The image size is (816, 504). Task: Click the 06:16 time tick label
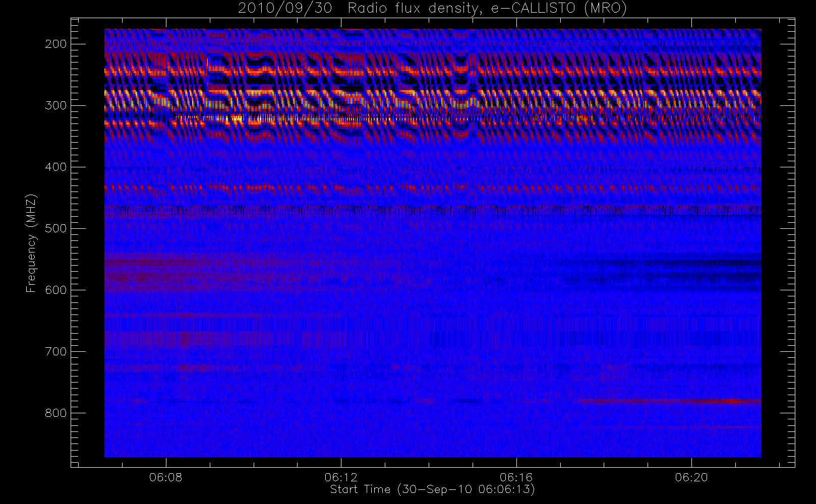point(516,477)
